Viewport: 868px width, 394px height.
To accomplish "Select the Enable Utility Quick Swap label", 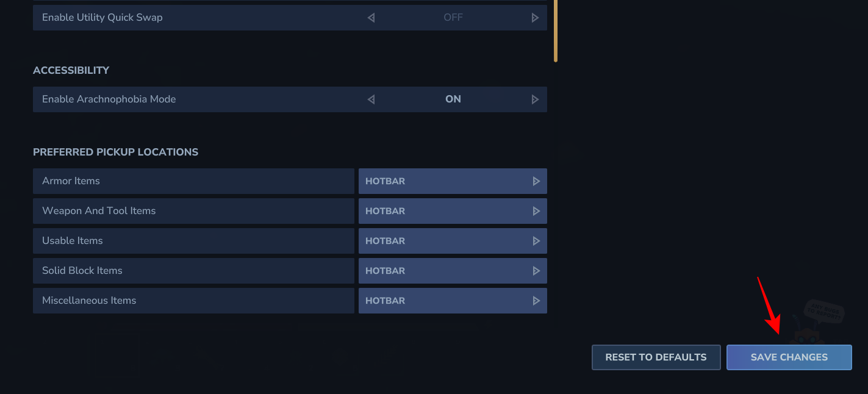I will pos(102,18).
